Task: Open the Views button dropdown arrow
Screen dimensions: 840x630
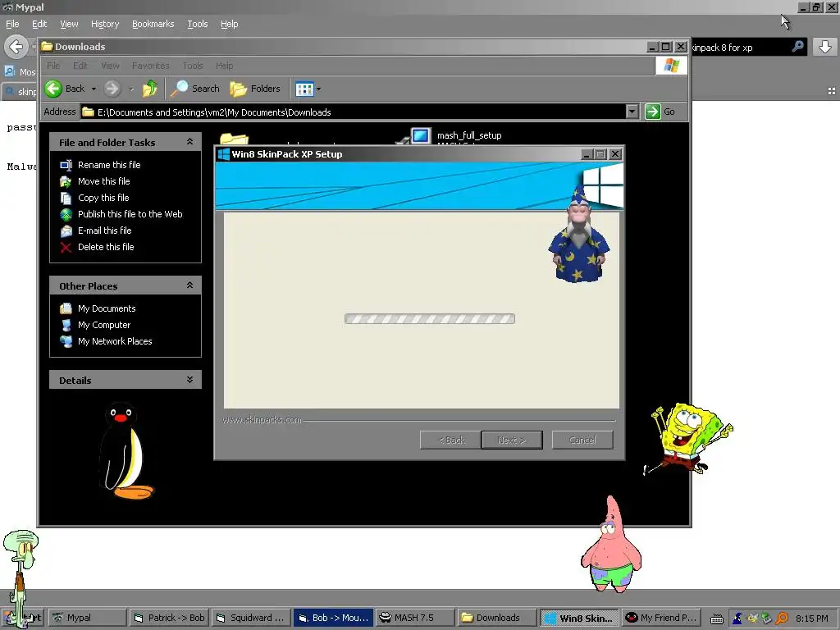Action: (x=319, y=89)
